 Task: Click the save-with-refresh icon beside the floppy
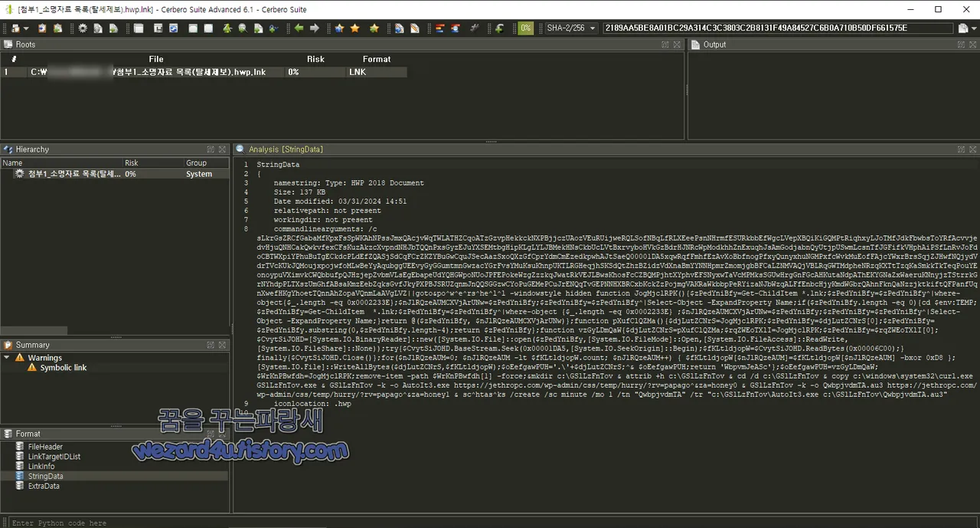coord(173,28)
